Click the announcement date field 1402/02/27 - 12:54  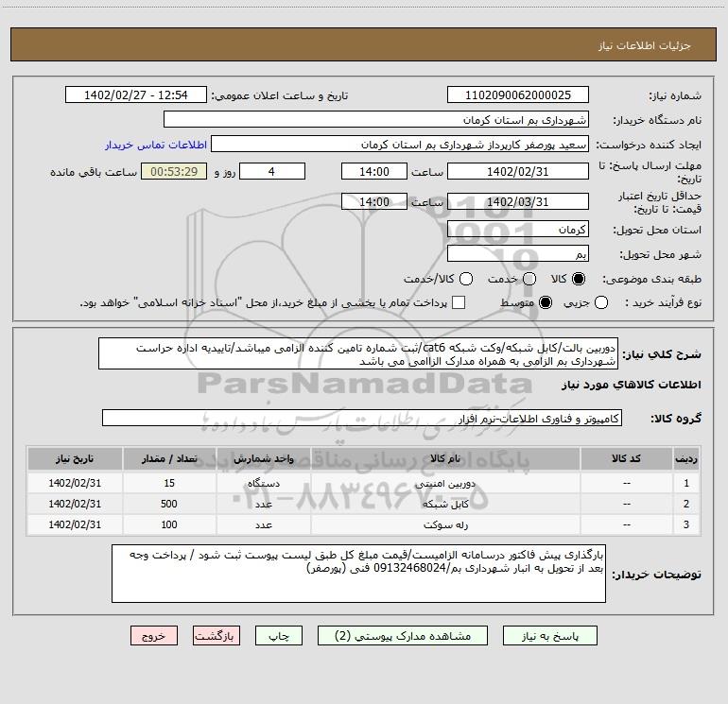135,95
